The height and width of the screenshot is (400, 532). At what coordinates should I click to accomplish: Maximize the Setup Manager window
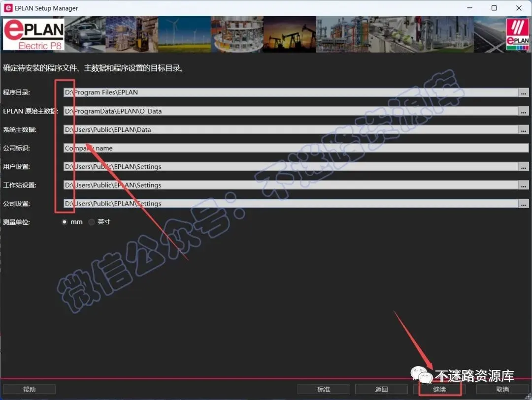[x=494, y=8]
